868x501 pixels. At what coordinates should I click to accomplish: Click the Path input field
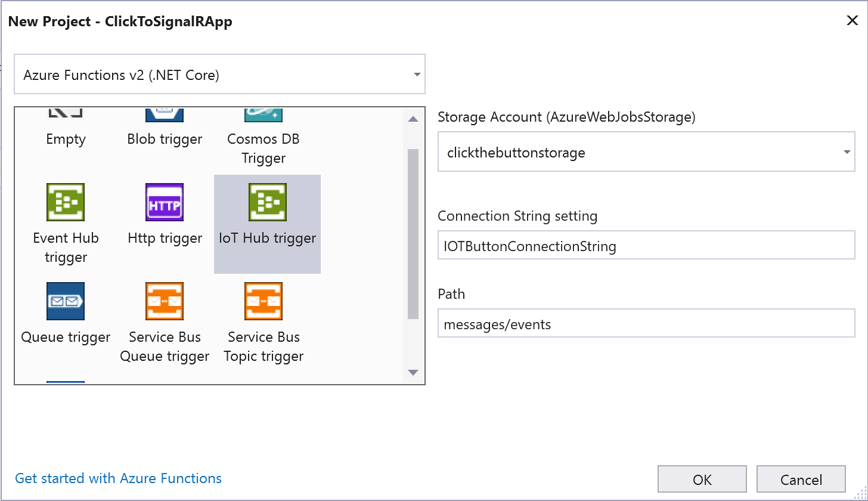(x=646, y=324)
